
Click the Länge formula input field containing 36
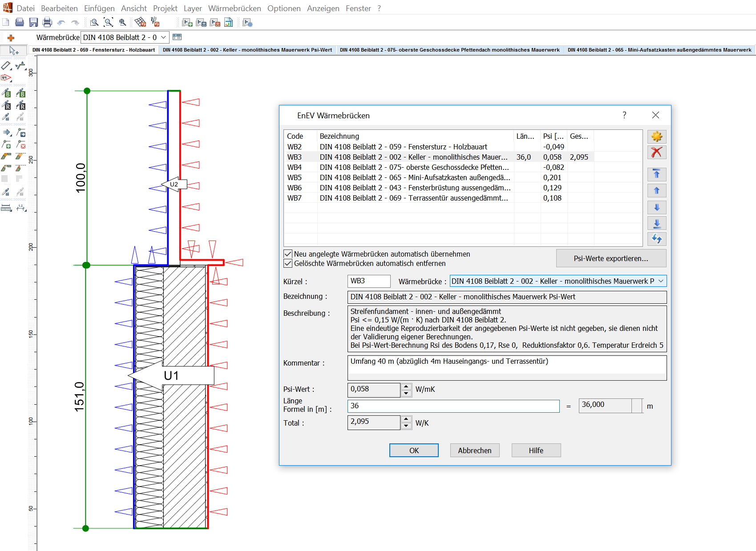pos(453,406)
